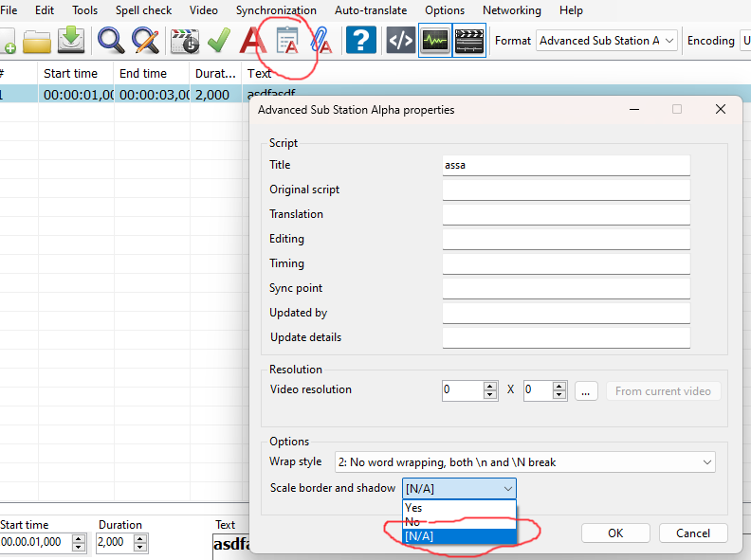The image size is (751, 560).
Task: Click the Timing field
Action: (x=566, y=263)
